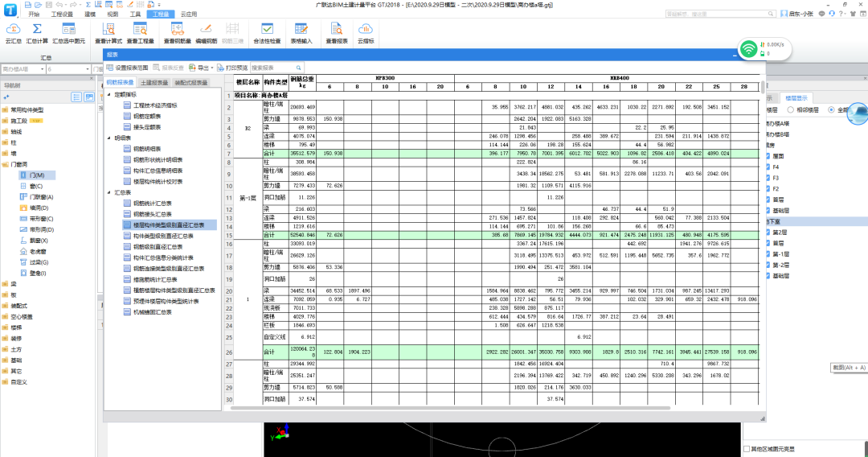Open the 云应用 ribbon tab
The width and height of the screenshot is (868, 457).
point(189,14)
